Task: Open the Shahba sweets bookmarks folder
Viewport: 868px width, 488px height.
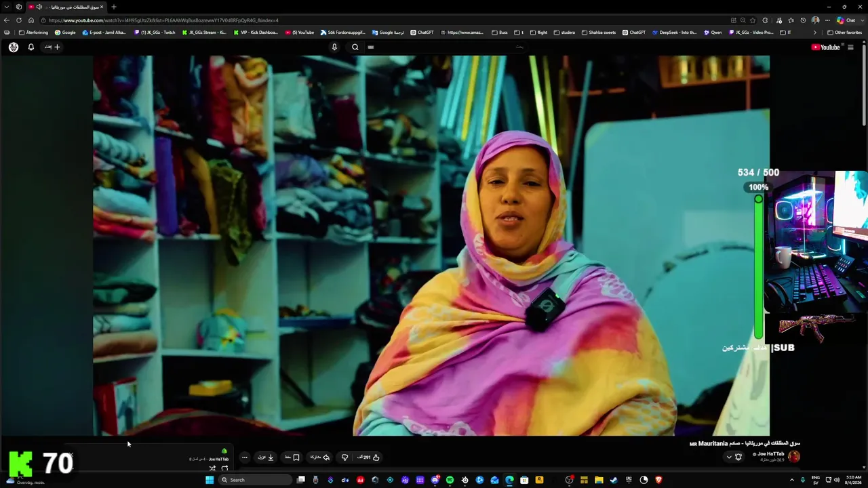Action: (598, 33)
